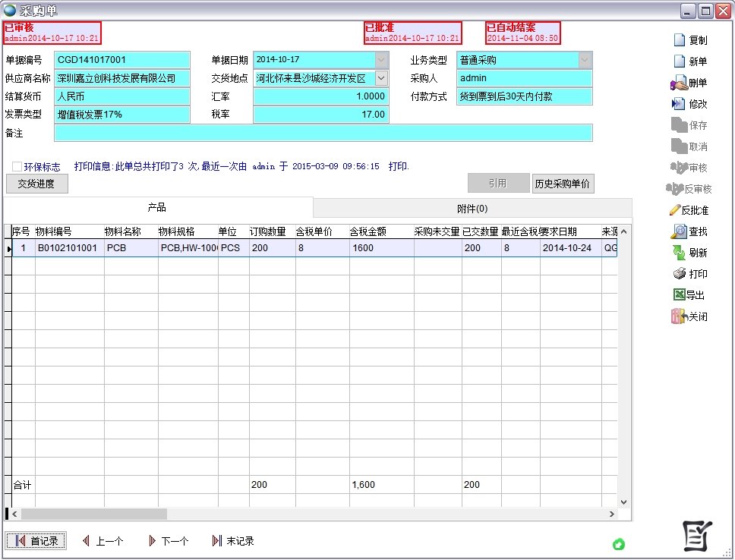Image resolution: width=735 pixels, height=560 pixels.
Task: Open the 单据日期 date dropdown
Action: point(382,59)
